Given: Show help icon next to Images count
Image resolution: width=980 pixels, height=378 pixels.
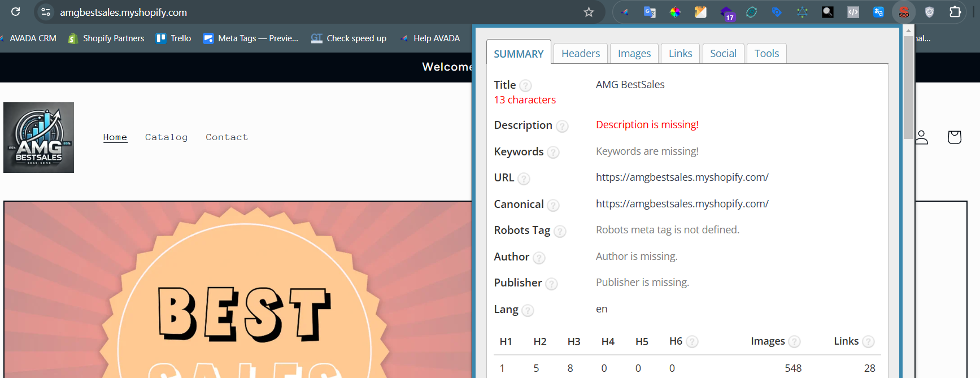Looking at the screenshot, I should pyautogui.click(x=794, y=342).
